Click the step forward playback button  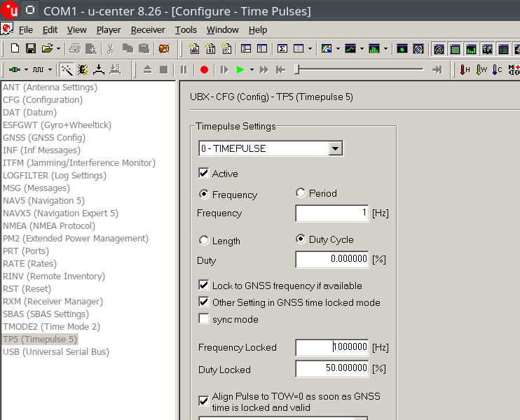pyautogui.click(x=224, y=69)
